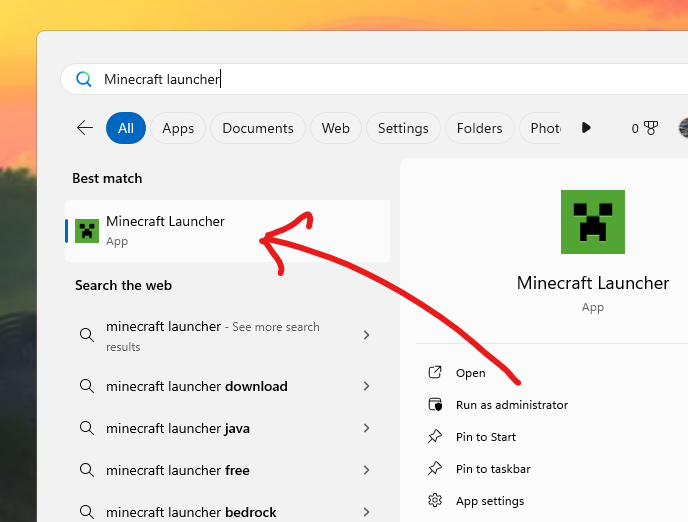Choose Run as administrator
This screenshot has height=522, width=688.
(512, 405)
